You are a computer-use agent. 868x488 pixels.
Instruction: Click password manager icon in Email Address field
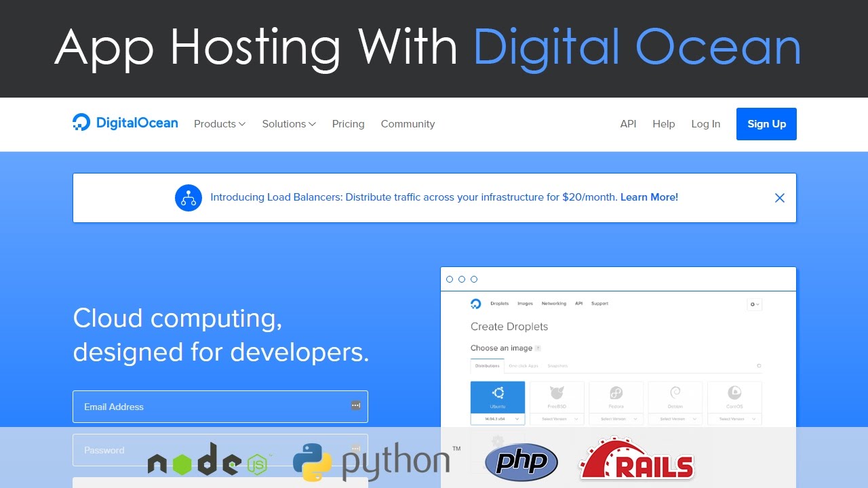[355, 405]
